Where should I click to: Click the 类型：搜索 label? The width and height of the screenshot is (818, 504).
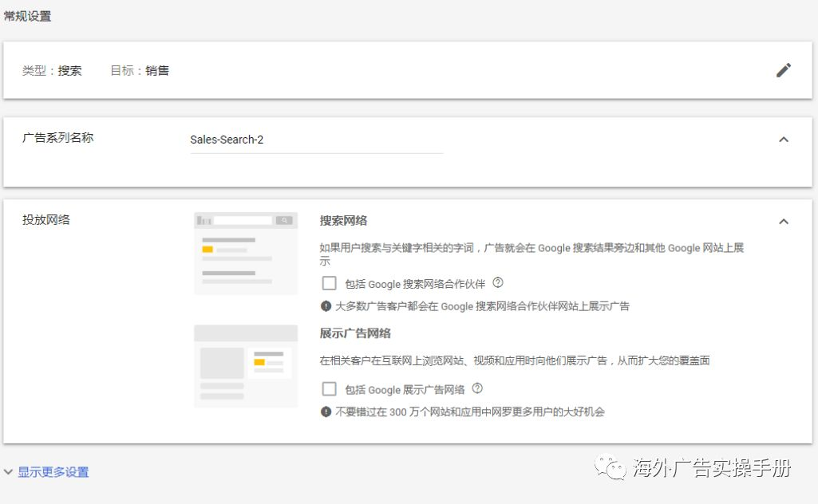pos(52,70)
